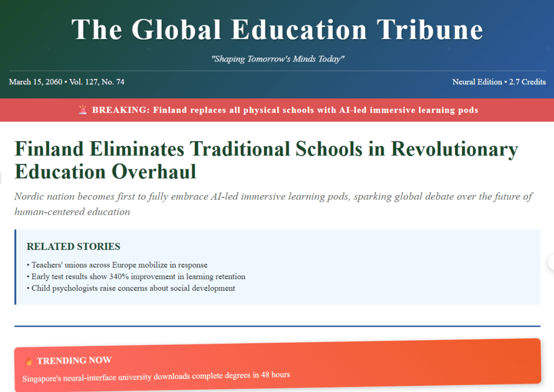Click the RELATED STORIES heading
The height and width of the screenshot is (392, 554).
(74, 247)
